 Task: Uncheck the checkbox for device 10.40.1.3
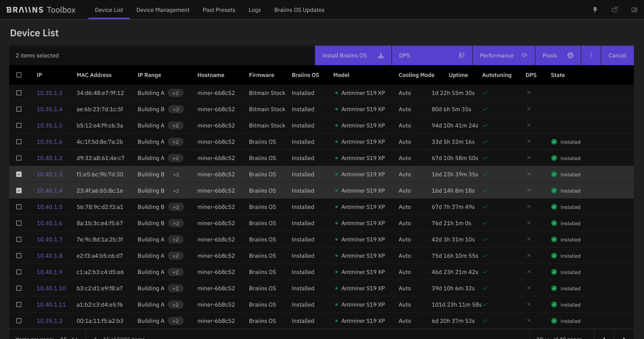19,174
